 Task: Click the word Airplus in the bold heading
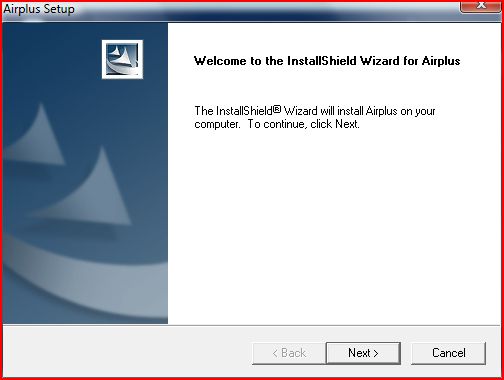click(x=441, y=61)
